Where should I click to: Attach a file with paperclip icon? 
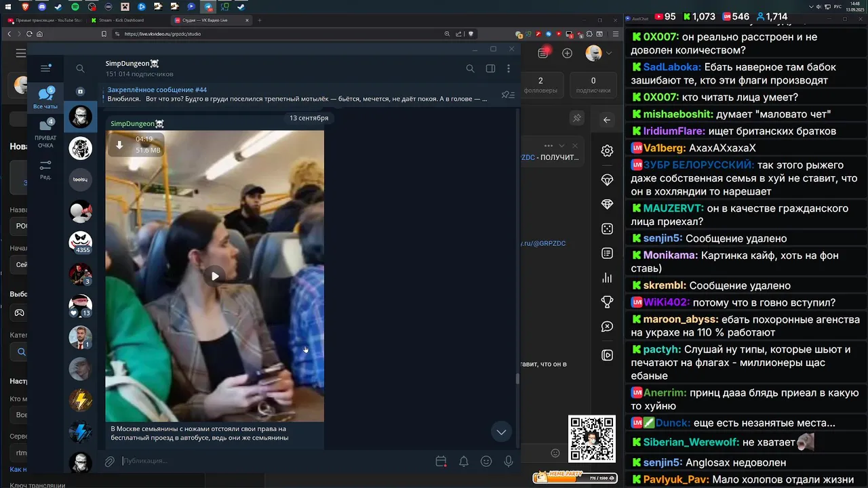[109, 462]
